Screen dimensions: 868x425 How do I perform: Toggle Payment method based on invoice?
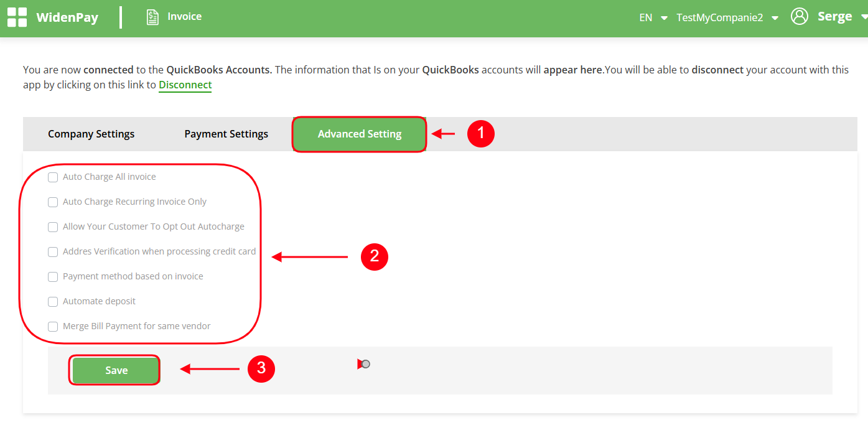click(53, 277)
